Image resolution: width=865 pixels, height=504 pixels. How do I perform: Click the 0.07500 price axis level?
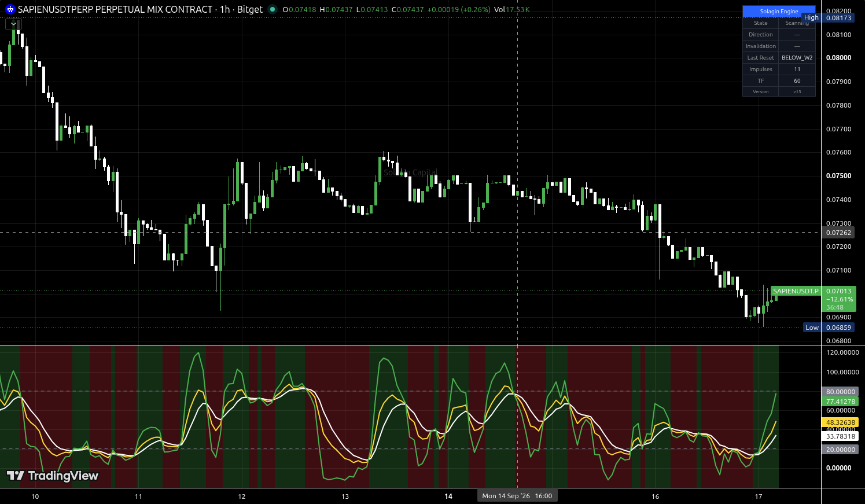point(838,176)
